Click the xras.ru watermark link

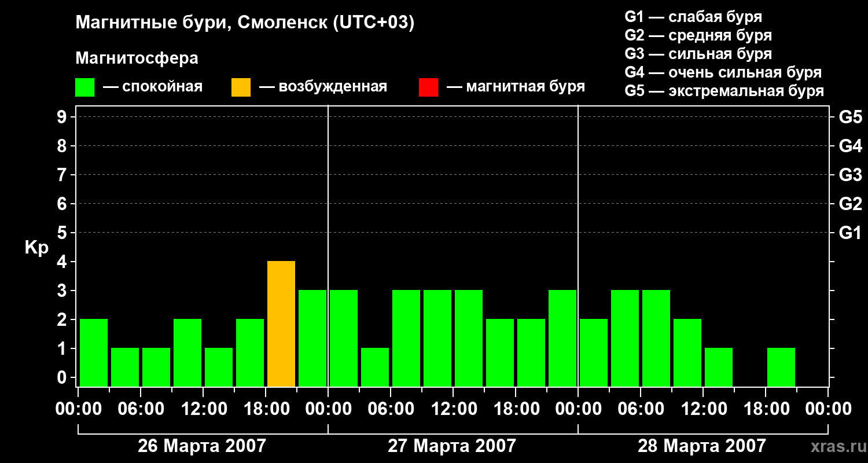tap(836, 447)
